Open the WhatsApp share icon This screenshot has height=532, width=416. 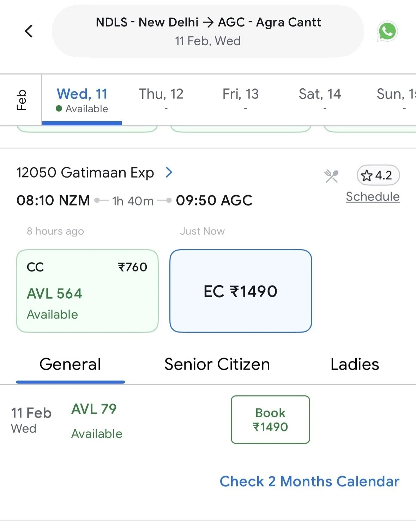point(387,31)
